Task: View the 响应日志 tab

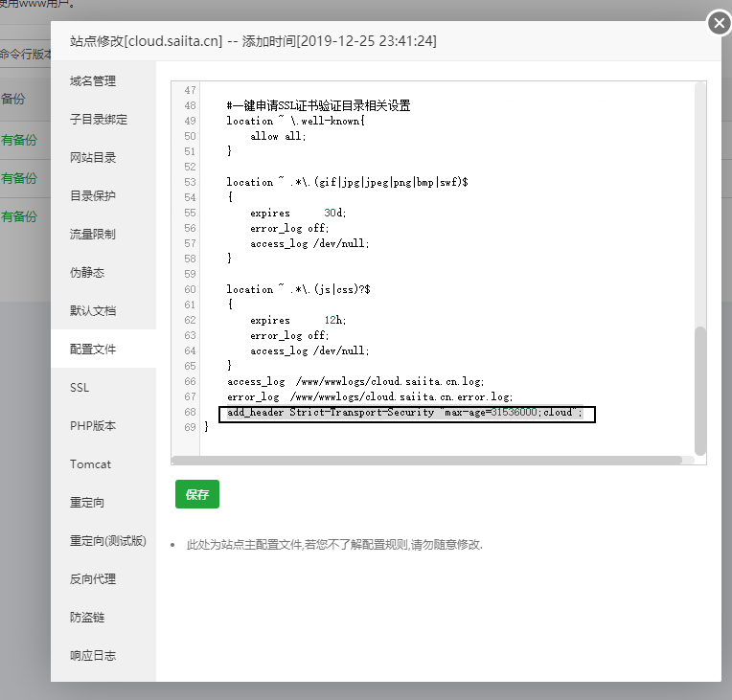Action: point(92,656)
